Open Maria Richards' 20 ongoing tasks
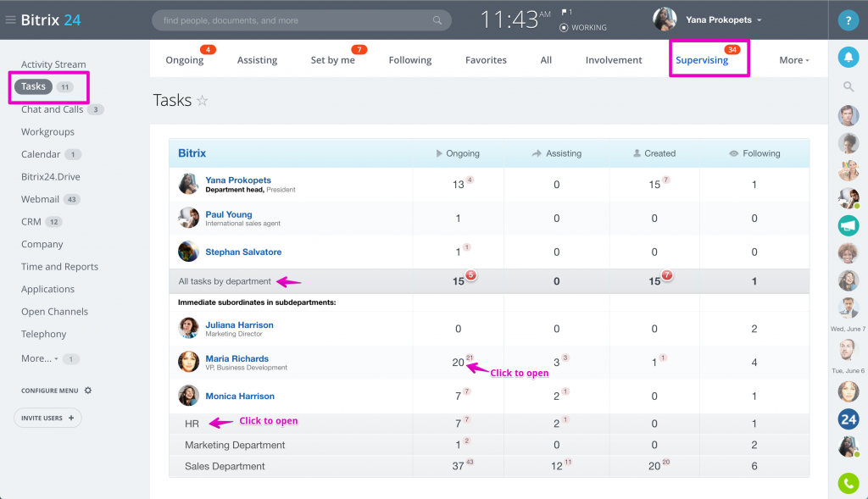The image size is (868, 499). click(458, 363)
